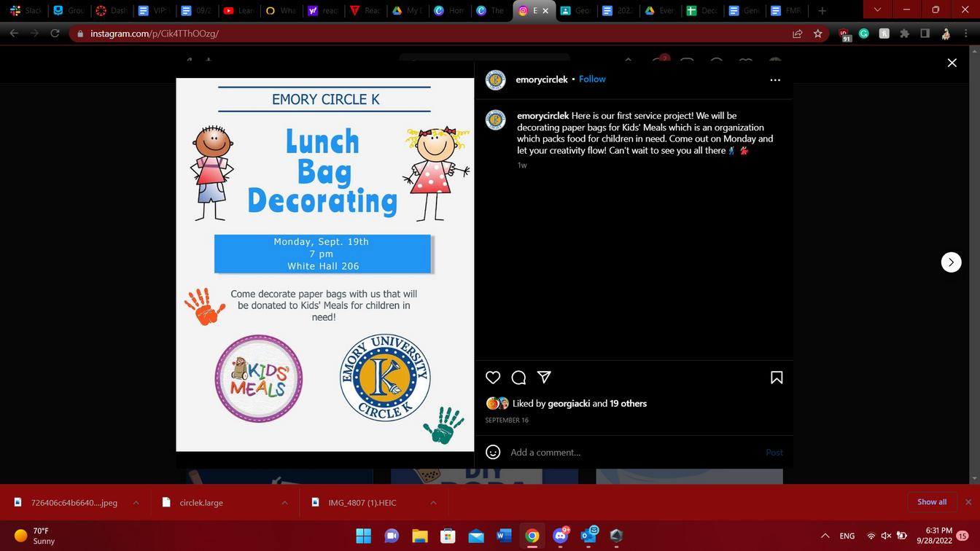
Task: Bookmark this page with the star
Action: (818, 34)
